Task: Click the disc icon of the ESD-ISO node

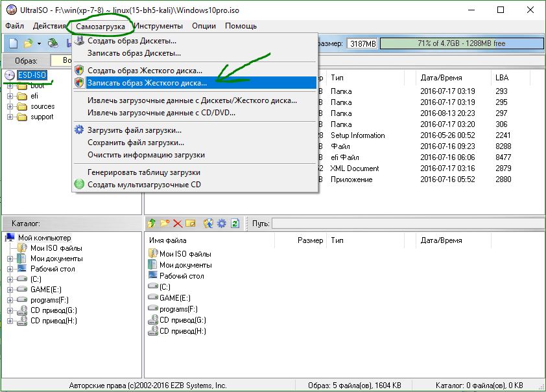Action: coord(10,75)
